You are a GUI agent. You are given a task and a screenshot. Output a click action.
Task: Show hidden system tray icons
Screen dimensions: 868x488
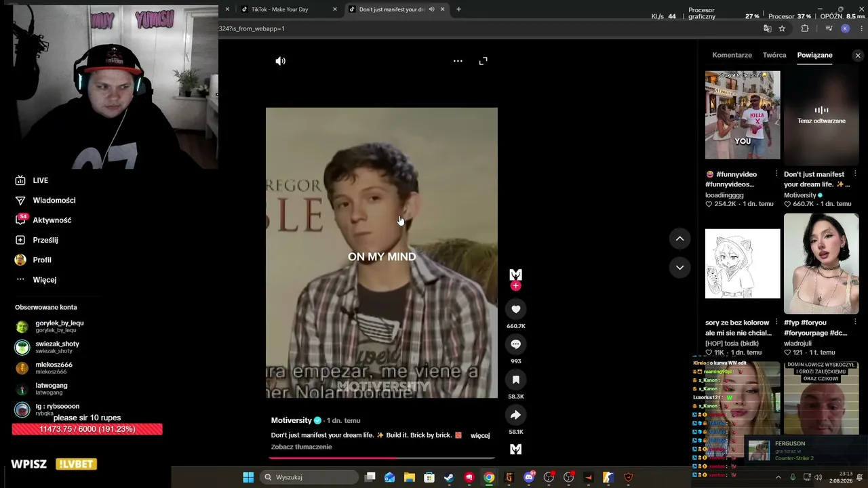(x=778, y=477)
